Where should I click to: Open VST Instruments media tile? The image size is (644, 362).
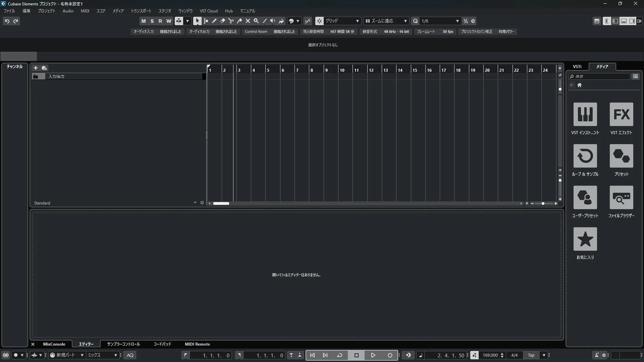(585, 115)
